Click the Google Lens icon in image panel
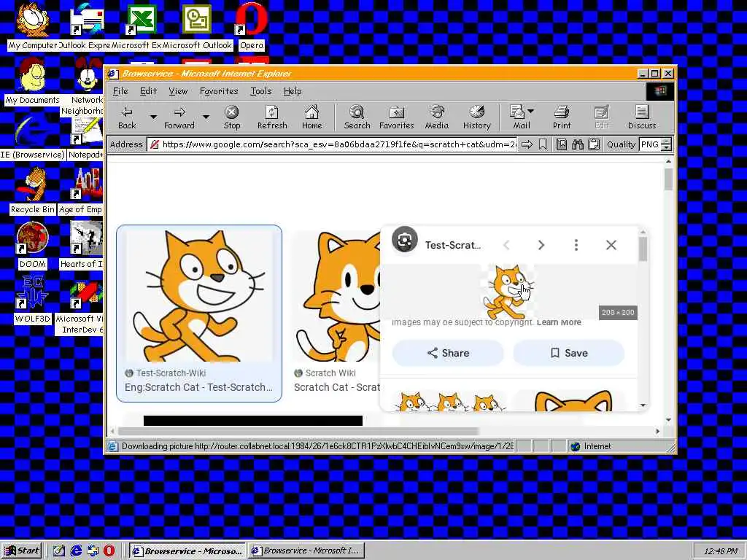The image size is (747, 560). coord(404,240)
